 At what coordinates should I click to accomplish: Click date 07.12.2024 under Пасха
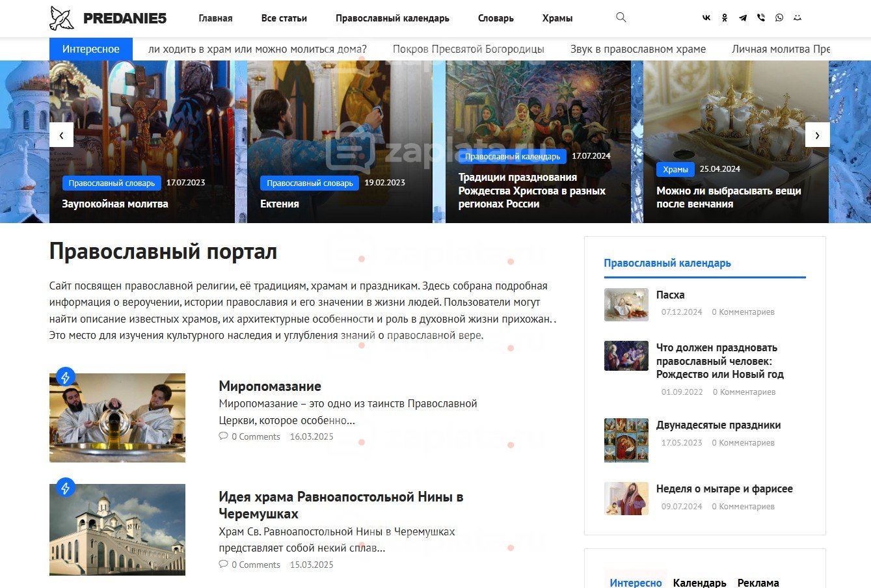click(682, 312)
